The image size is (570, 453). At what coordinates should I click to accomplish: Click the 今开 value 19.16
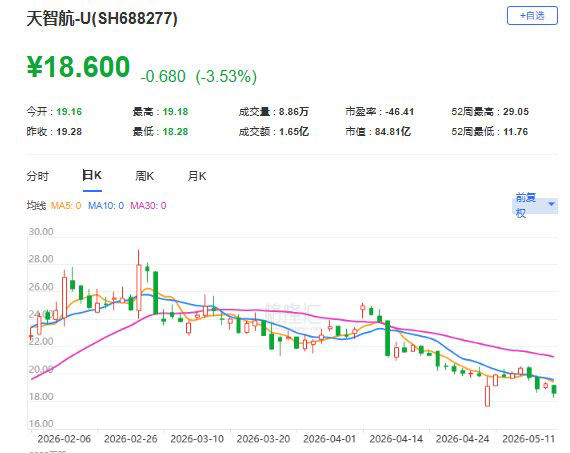(69, 112)
